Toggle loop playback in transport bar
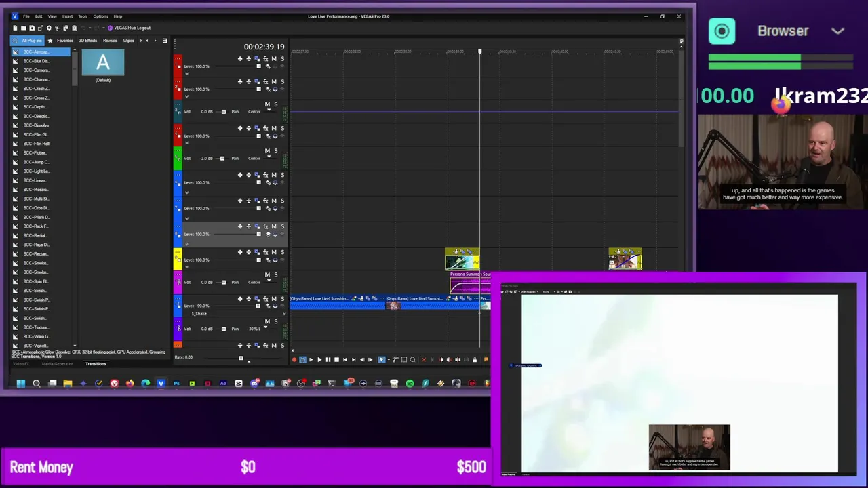The image size is (868, 488). (x=302, y=360)
